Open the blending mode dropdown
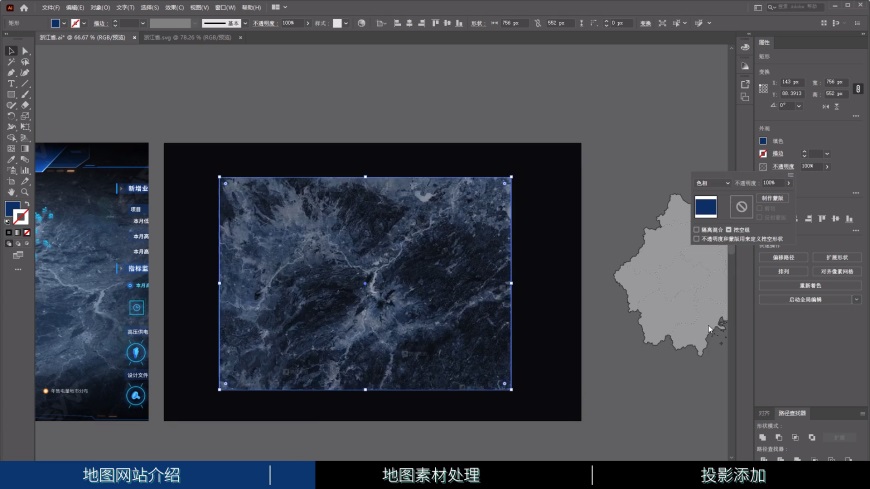The width and height of the screenshot is (870, 489). 713,183
